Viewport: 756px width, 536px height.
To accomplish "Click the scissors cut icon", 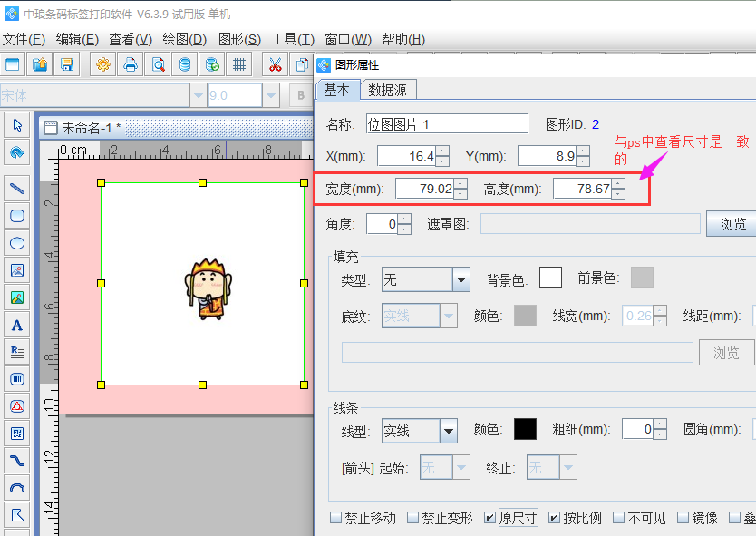I will coord(276,64).
